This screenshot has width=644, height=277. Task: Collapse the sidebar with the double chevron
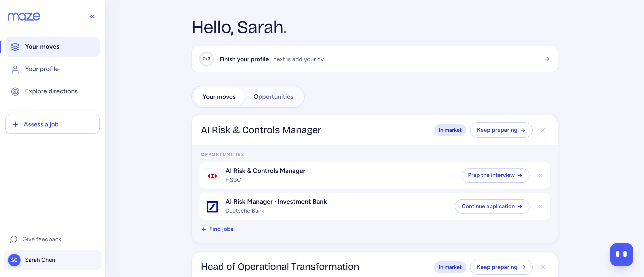tap(92, 17)
